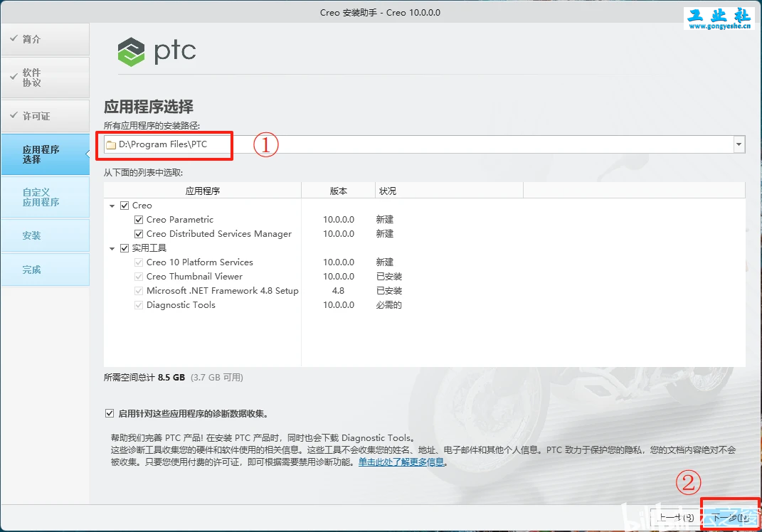Click the 8.5 GB required space text

[171, 378]
